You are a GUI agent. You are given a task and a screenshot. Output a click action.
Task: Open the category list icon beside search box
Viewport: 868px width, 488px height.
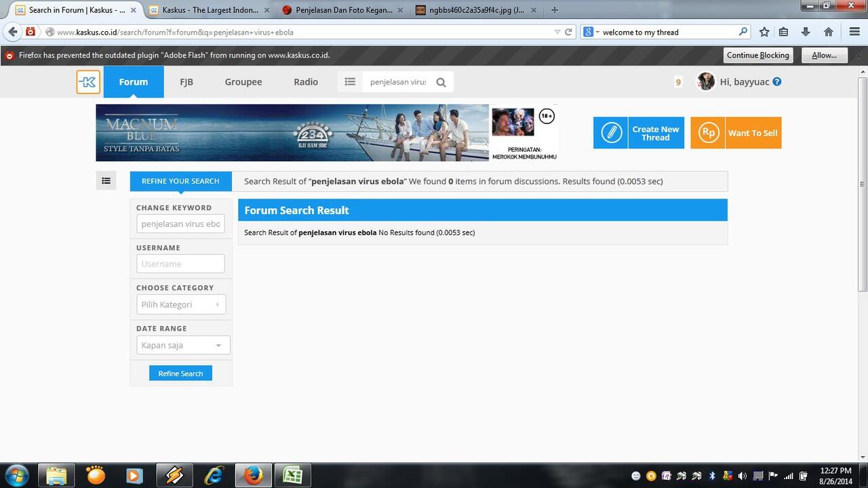[350, 82]
